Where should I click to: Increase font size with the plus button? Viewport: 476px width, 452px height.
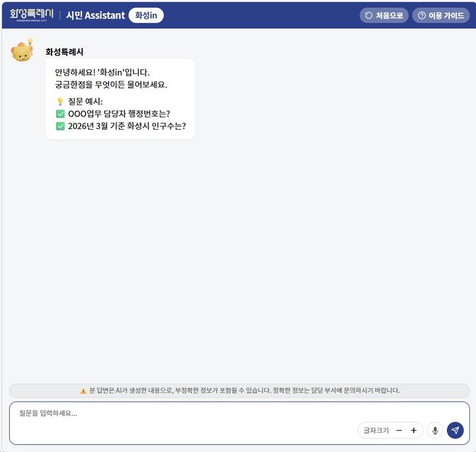tap(413, 430)
